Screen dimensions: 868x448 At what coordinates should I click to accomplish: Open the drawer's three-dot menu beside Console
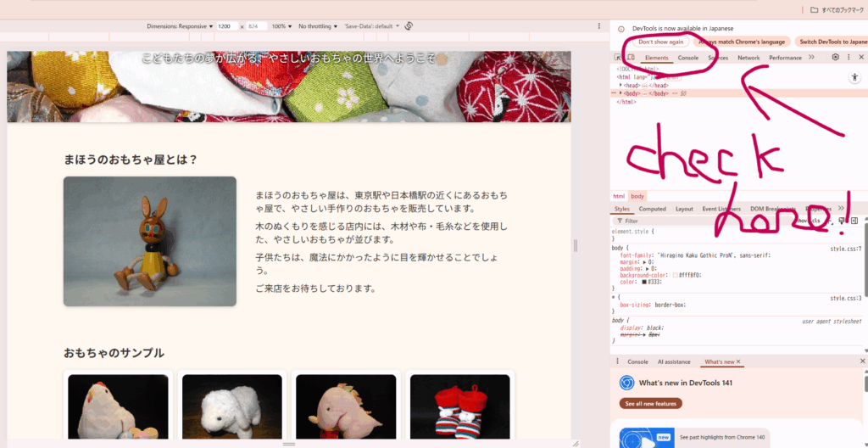tap(617, 361)
